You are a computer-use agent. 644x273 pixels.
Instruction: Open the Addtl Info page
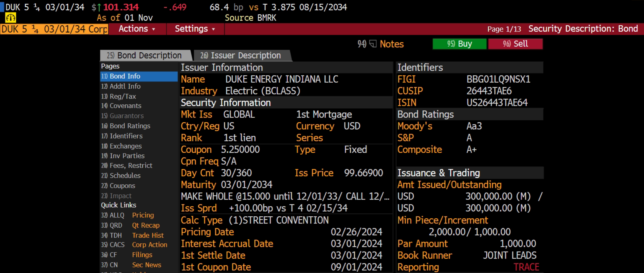click(125, 86)
